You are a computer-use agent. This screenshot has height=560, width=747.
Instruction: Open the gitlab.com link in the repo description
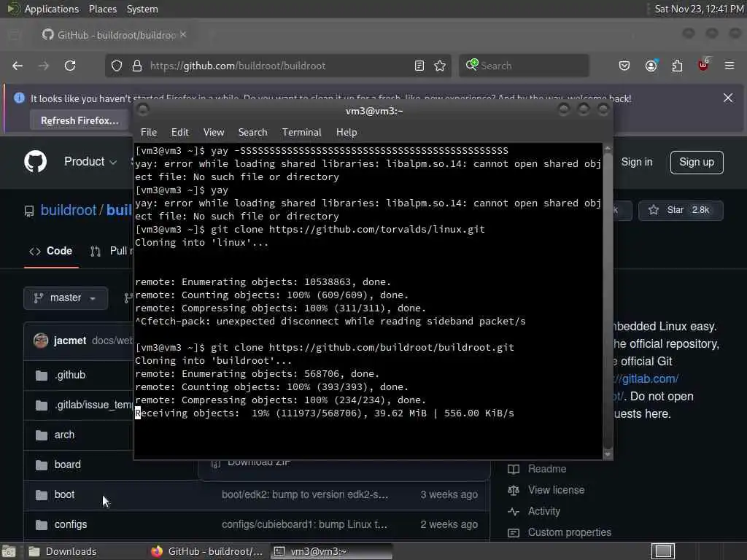(646, 379)
